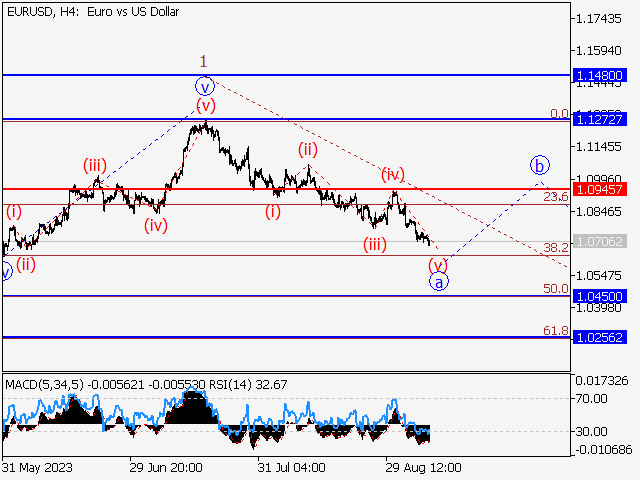
Task: Click the 0.017326 MACD scale value
Action: pos(602,381)
